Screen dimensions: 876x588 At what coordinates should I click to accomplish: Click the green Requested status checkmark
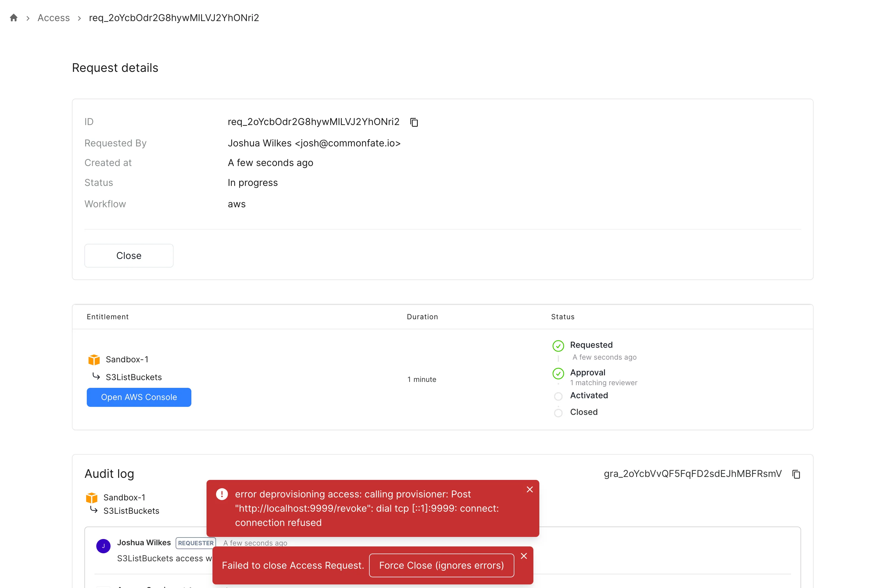click(558, 346)
